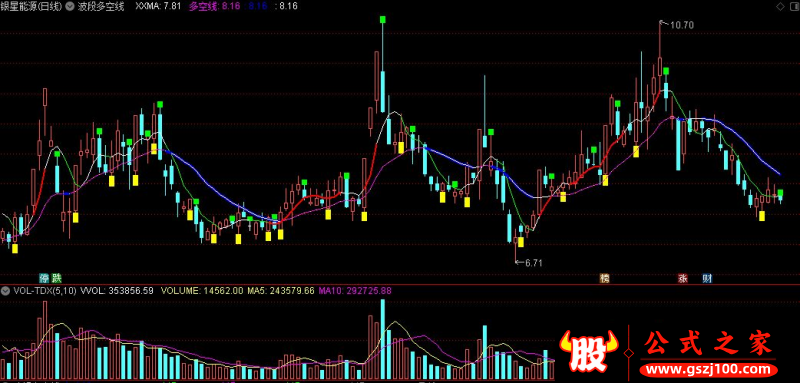Click the green signal square atop the tallest mid-chart candle
Screen dimensions: 800x383
[x=382, y=19]
